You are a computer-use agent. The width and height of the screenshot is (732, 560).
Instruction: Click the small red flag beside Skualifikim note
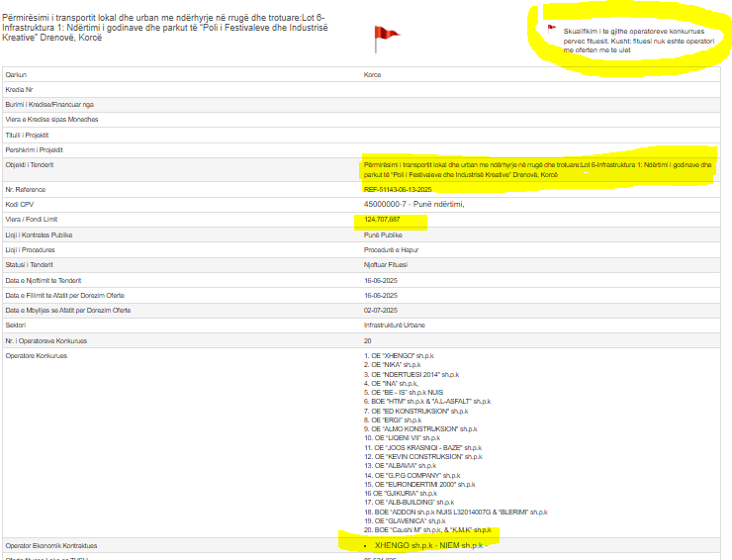click(x=552, y=28)
